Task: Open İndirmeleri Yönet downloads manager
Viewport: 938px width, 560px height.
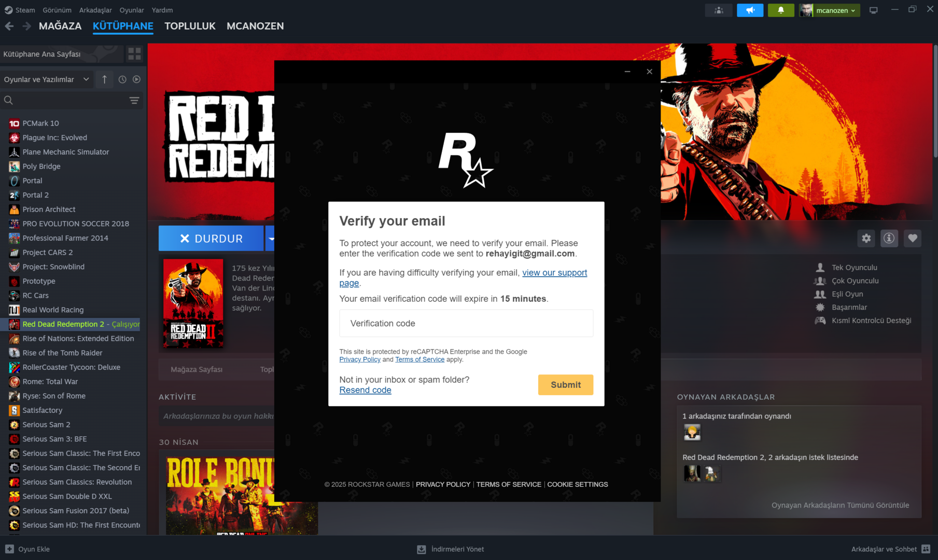Action: pyautogui.click(x=450, y=549)
